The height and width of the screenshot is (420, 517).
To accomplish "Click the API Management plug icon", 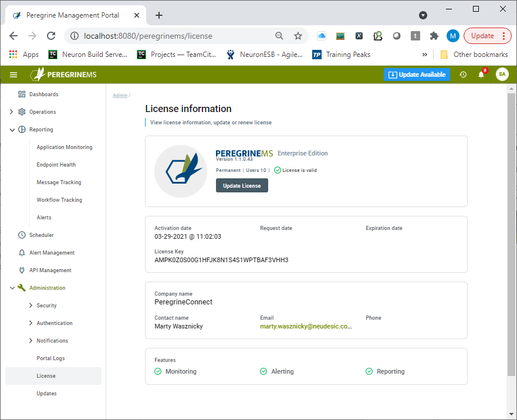I will pyautogui.click(x=22, y=270).
